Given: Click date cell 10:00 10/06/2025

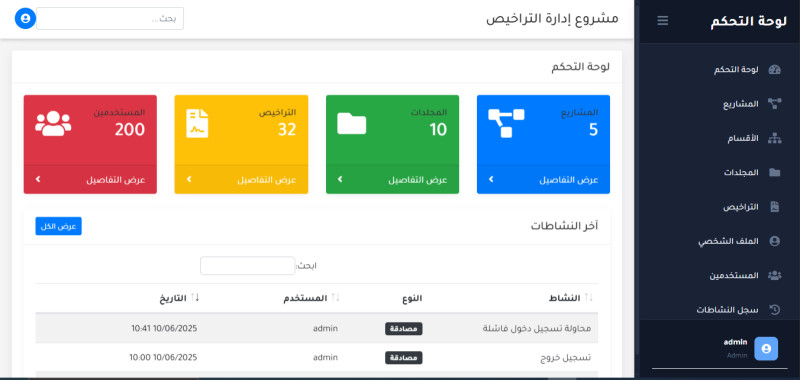Looking at the screenshot, I should (x=163, y=358).
